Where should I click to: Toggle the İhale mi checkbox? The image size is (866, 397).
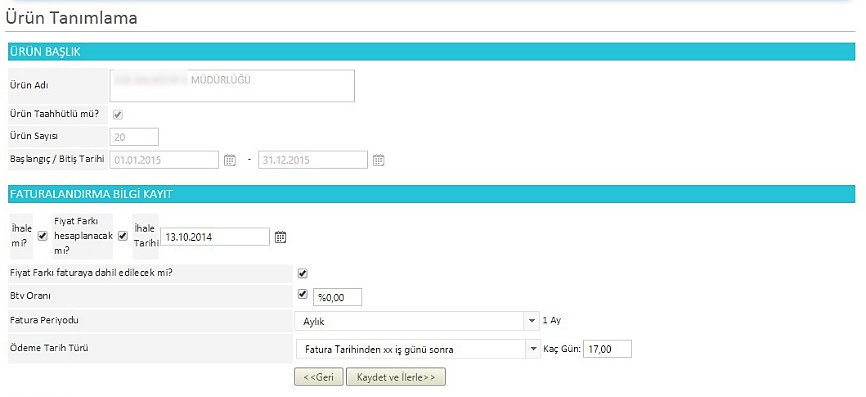click(x=42, y=236)
